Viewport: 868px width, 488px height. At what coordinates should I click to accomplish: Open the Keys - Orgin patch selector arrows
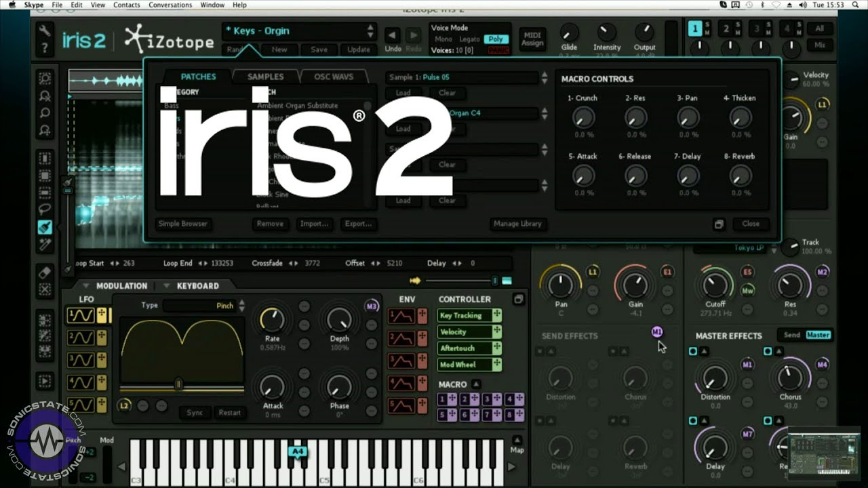coord(370,31)
